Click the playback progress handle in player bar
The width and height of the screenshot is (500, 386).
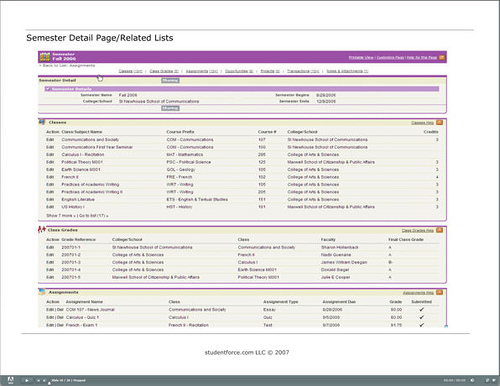pyautogui.click(x=49, y=384)
